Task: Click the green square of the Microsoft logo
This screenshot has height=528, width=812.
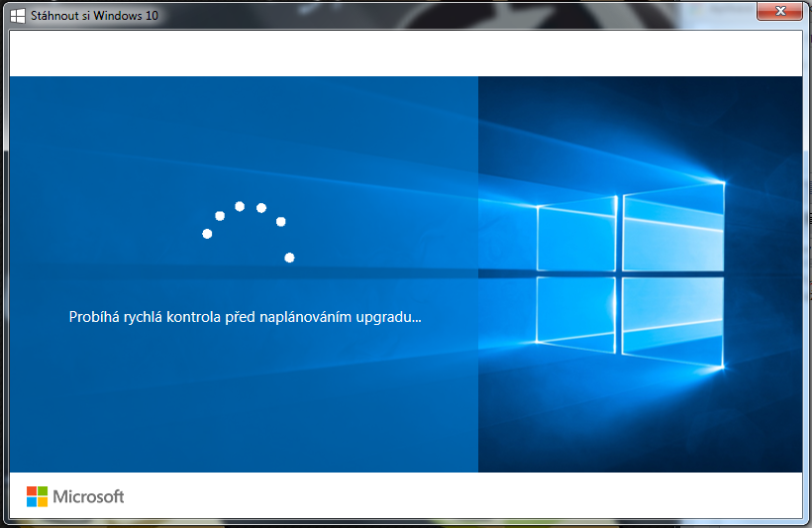Action: coord(43,490)
